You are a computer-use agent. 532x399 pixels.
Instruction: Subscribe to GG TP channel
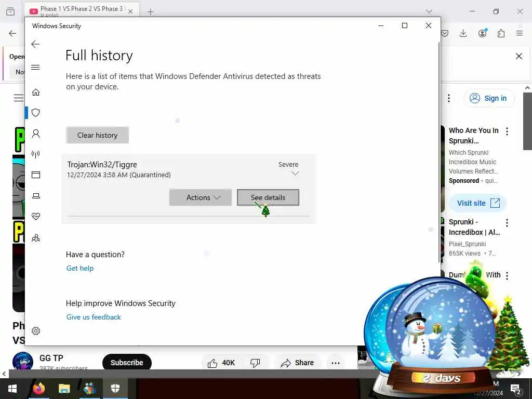pyautogui.click(x=127, y=363)
